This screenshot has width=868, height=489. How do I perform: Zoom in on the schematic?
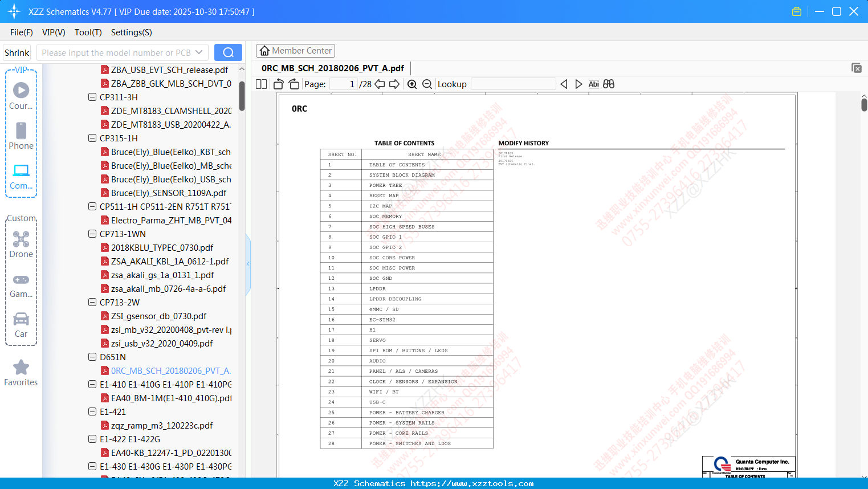pyautogui.click(x=412, y=84)
